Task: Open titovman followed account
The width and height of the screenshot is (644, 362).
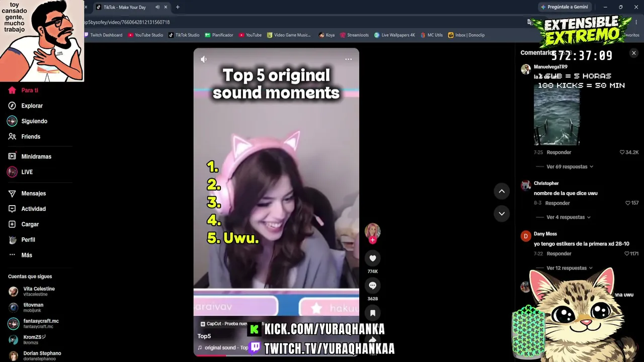Action: click(x=26, y=308)
